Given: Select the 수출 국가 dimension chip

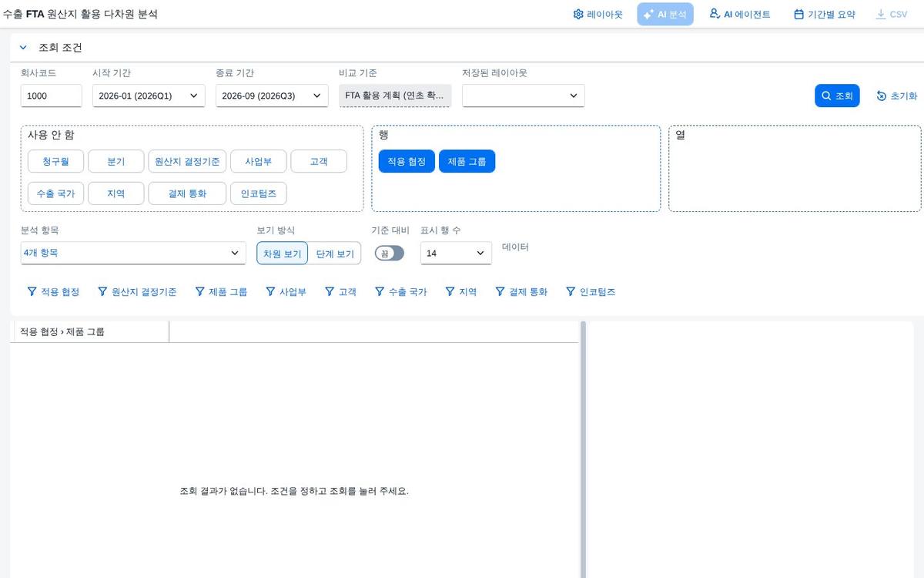Looking at the screenshot, I should (x=55, y=193).
